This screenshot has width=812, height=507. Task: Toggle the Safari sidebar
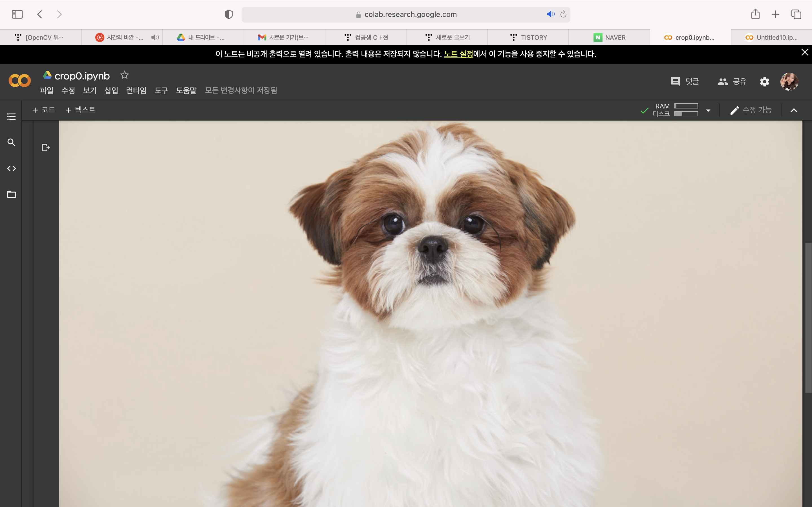(17, 14)
